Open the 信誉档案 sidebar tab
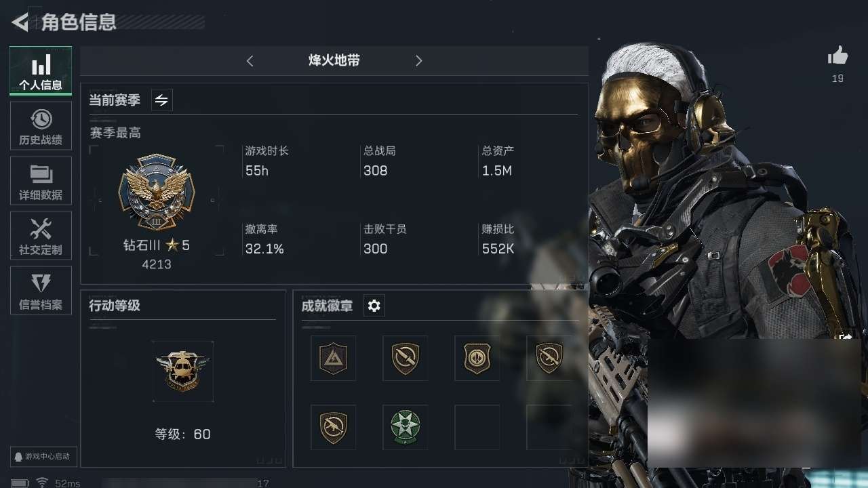 pyautogui.click(x=41, y=291)
